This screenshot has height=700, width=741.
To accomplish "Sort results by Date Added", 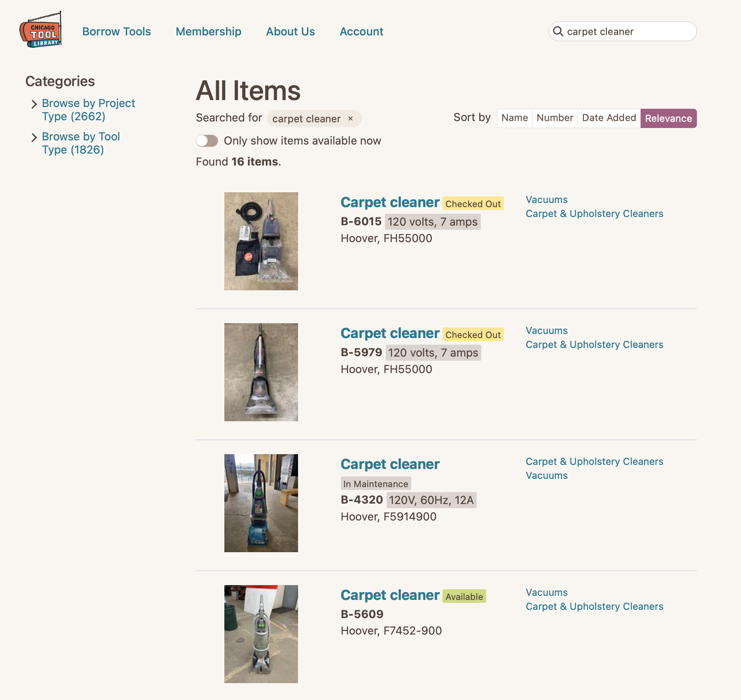I will coord(609,118).
